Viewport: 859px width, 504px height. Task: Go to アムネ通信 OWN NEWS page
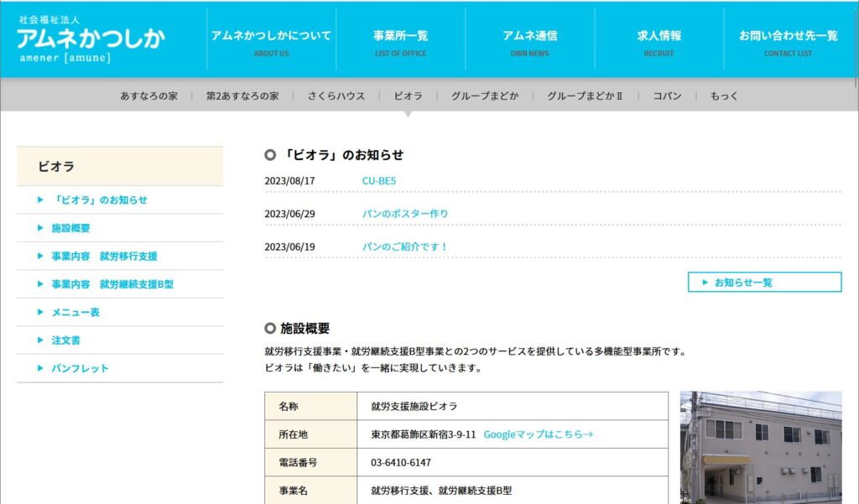[x=529, y=43]
